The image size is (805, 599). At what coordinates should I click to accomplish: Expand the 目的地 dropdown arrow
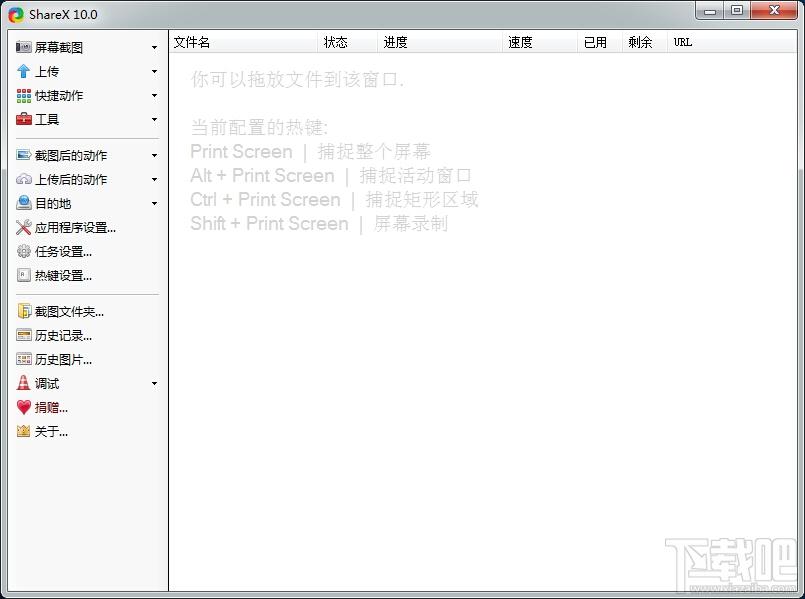pos(155,204)
